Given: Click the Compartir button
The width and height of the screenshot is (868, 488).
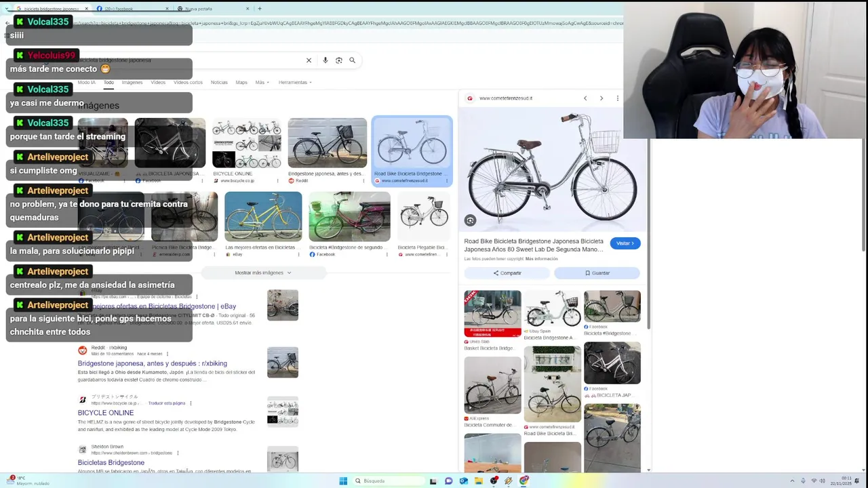Looking at the screenshot, I should (x=507, y=273).
